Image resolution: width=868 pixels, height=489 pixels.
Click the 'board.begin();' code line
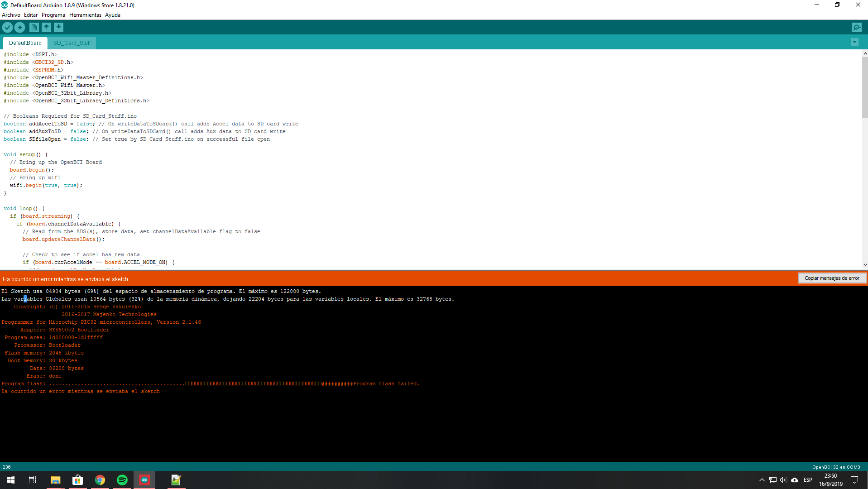[32, 170]
